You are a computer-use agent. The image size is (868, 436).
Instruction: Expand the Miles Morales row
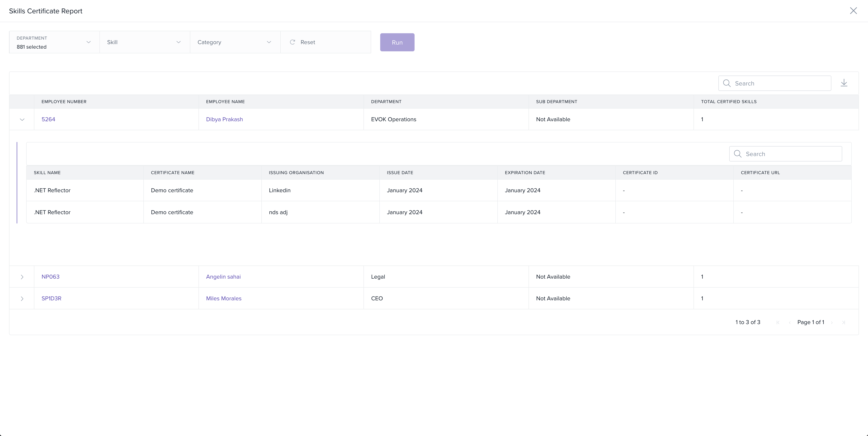22,299
